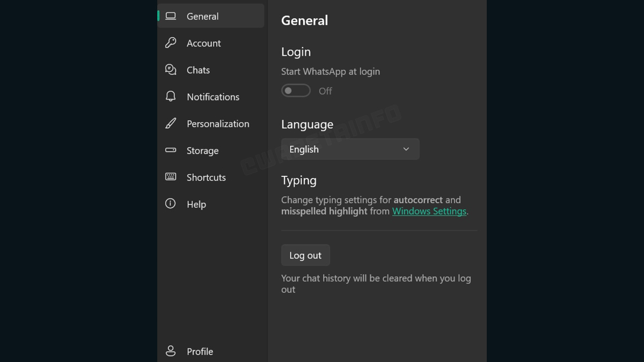Go to the Shortcuts tab

tap(206, 178)
